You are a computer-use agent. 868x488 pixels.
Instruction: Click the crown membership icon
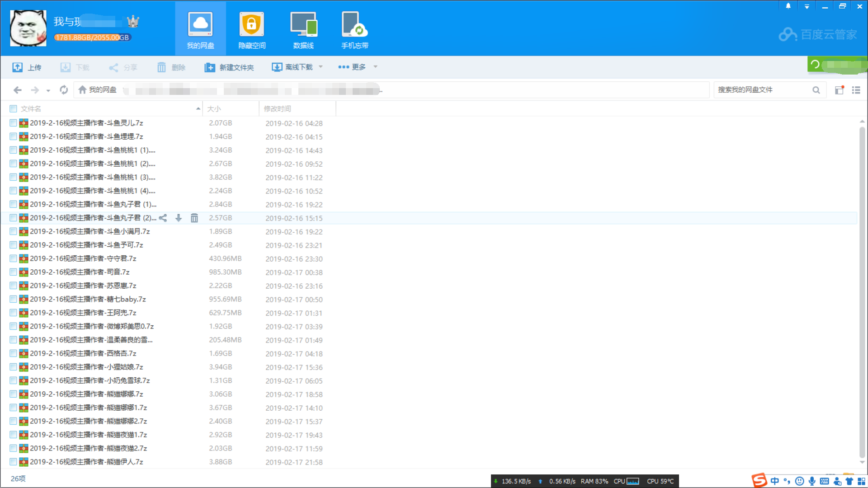click(x=133, y=21)
